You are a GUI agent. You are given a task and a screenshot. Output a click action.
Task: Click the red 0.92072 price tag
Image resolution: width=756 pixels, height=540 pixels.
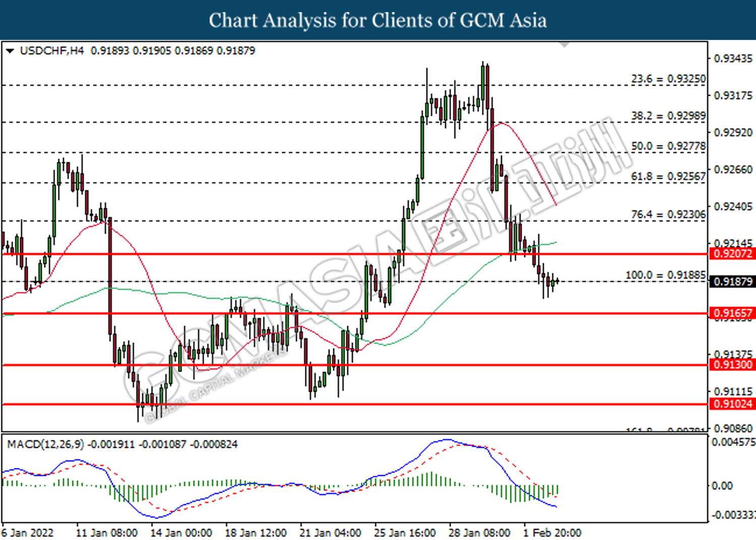click(x=732, y=254)
